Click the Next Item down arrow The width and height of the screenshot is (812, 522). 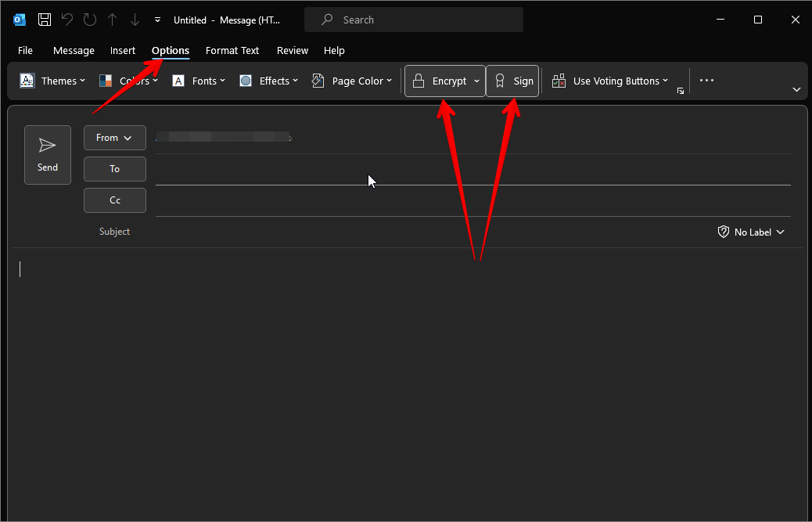point(135,20)
